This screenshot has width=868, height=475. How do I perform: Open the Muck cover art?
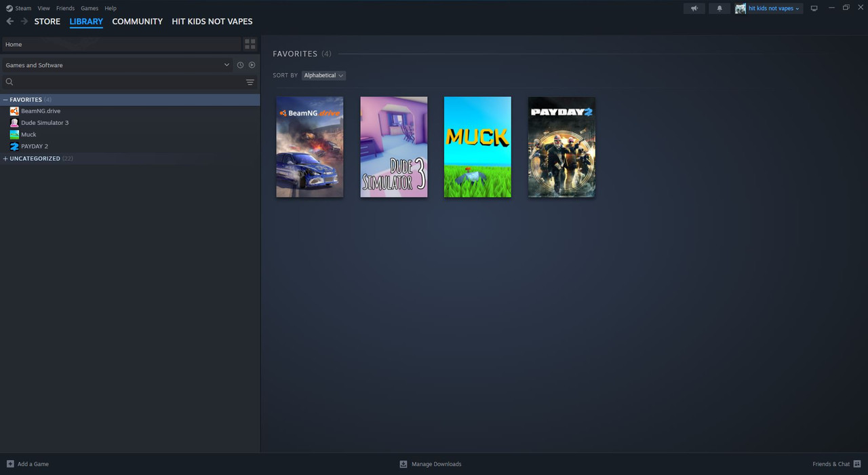(477, 147)
